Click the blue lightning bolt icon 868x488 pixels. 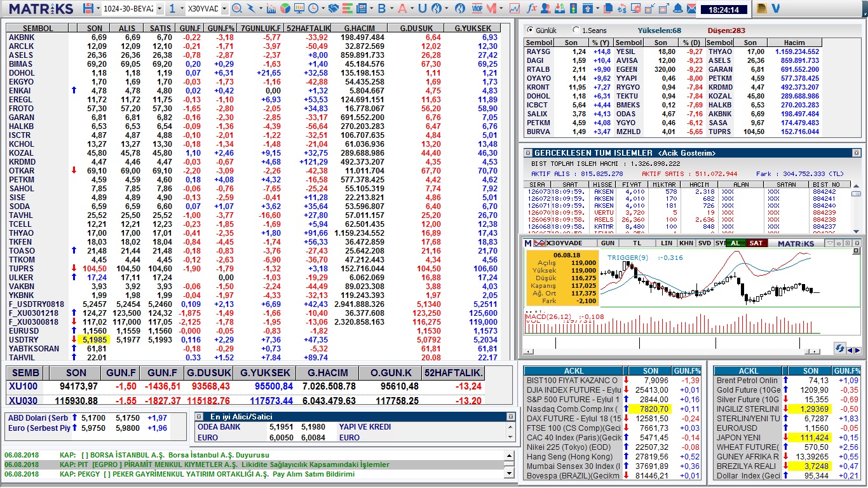click(251, 8)
